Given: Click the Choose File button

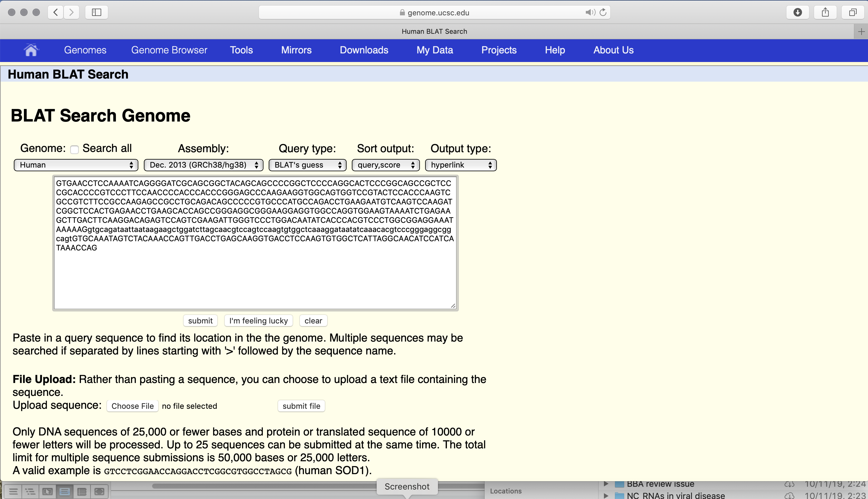Looking at the screenshot, I should tap(132, 406).
